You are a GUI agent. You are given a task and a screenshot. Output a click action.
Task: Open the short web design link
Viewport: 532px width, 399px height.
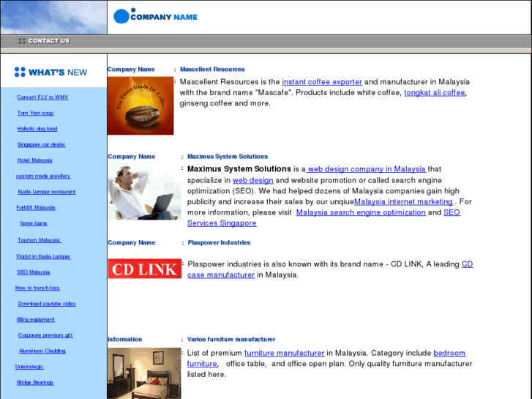point(253,180)
